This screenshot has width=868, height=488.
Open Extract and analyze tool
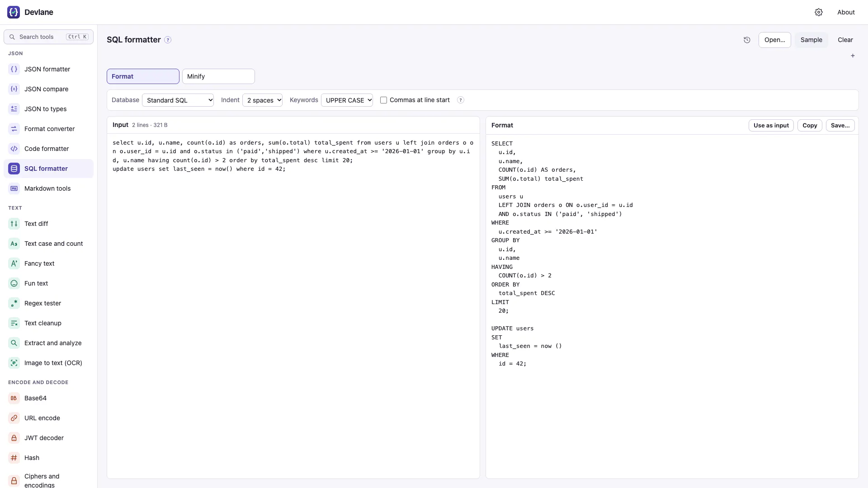48,343
